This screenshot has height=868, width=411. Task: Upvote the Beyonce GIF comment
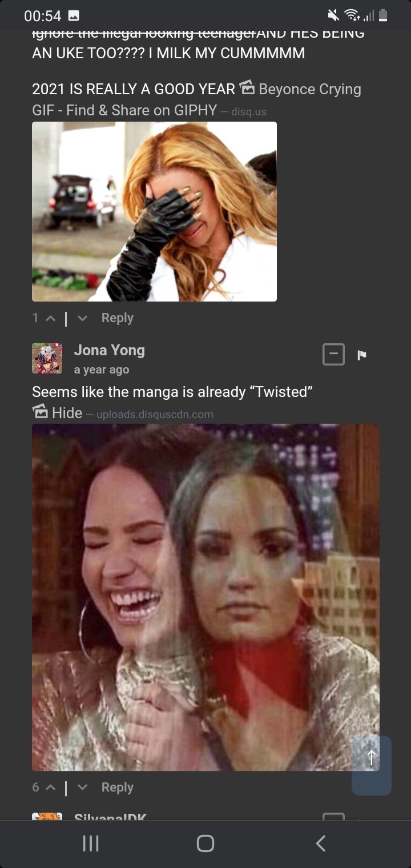coord(50,319)
